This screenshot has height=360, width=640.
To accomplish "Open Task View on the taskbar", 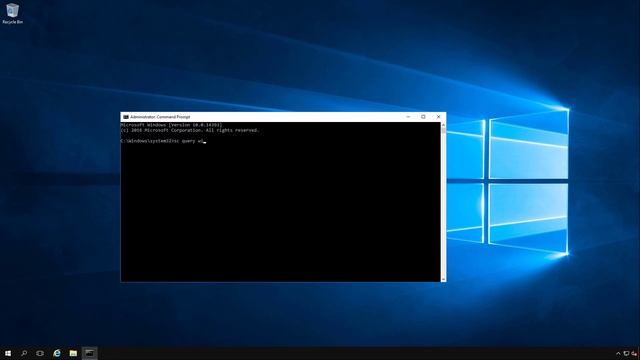I will click(x=40, y=353).
